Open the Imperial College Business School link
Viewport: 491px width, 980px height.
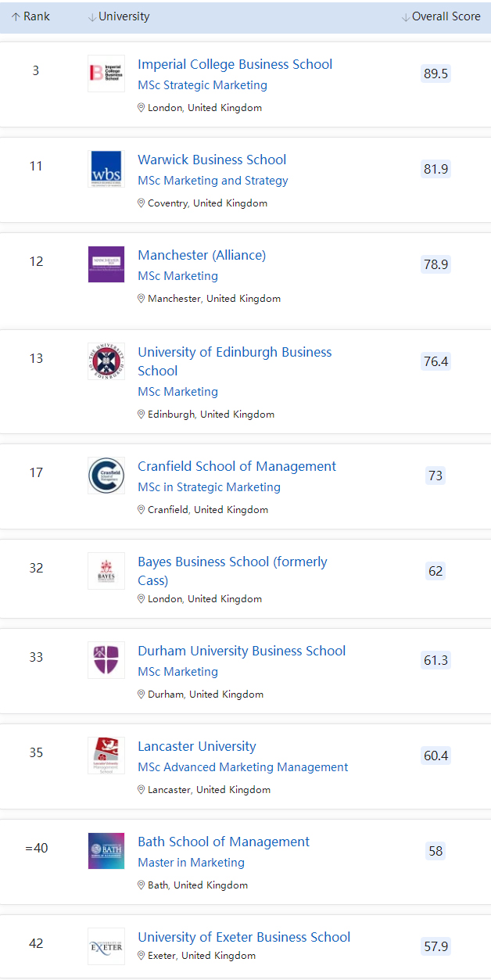(x=235, y=64)
